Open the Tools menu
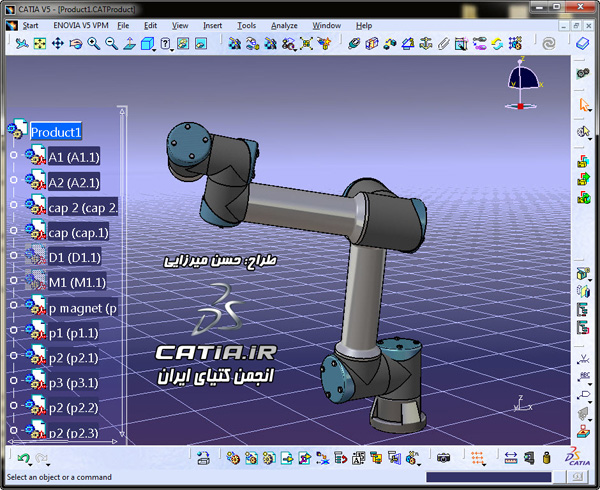This screenshot has width=600, height=490. 246,26
